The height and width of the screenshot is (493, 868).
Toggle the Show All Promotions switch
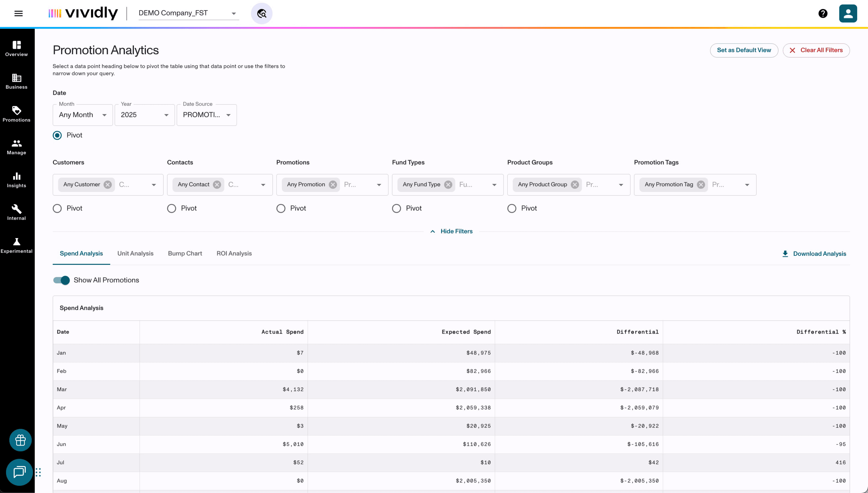click(61, 280)
